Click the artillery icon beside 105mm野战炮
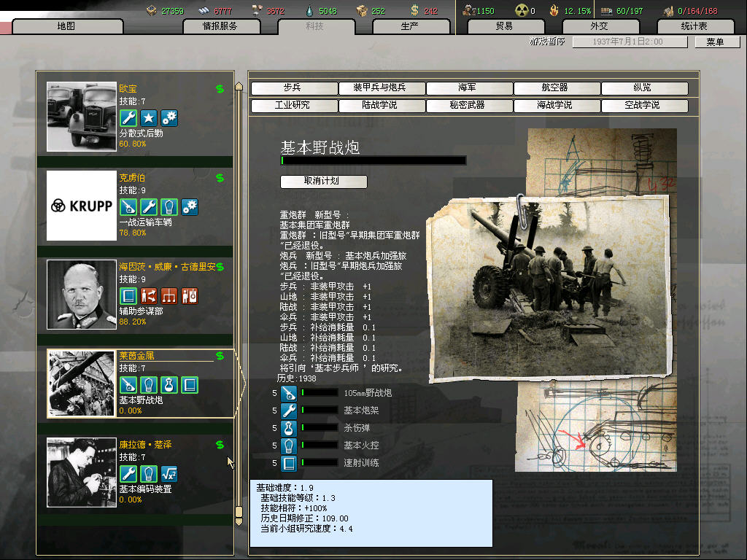Screen dimensions: 747x560 [x=288, y=393]
